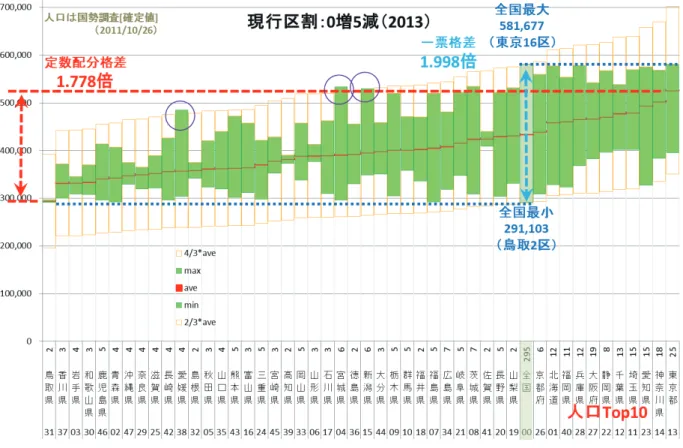This screenshot has width=683, height=448.
Task: Click prefecture code 13 below 東京都
Action: (x=673, y=432)
